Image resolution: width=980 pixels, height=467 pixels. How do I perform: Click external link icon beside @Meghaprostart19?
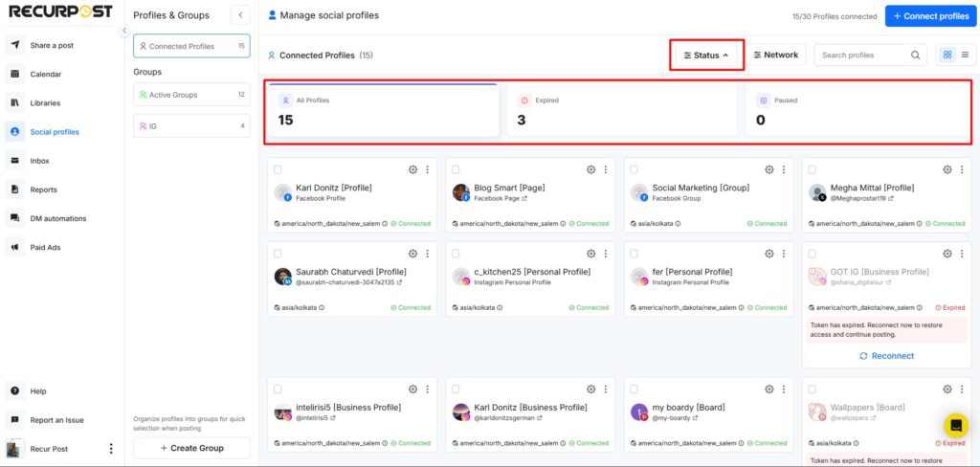pyautogui.click(x=891, y=198)
